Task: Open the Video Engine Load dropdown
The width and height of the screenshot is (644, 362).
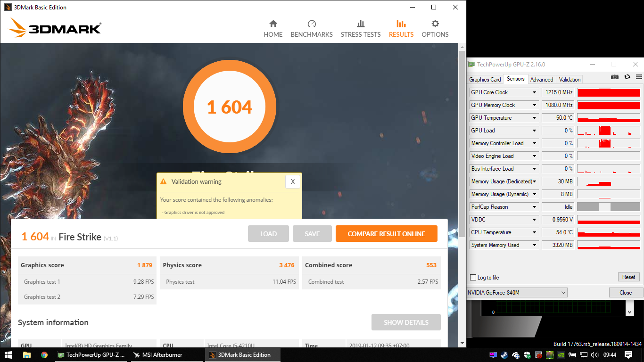Action: pos(534,156)
